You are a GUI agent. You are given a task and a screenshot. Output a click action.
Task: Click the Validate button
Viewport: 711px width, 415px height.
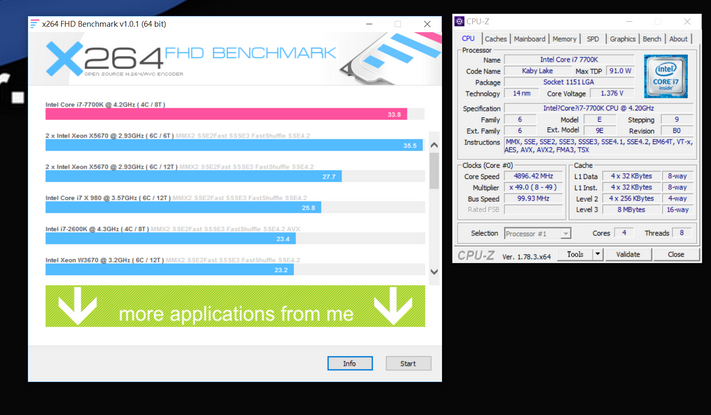click(628, 254)
